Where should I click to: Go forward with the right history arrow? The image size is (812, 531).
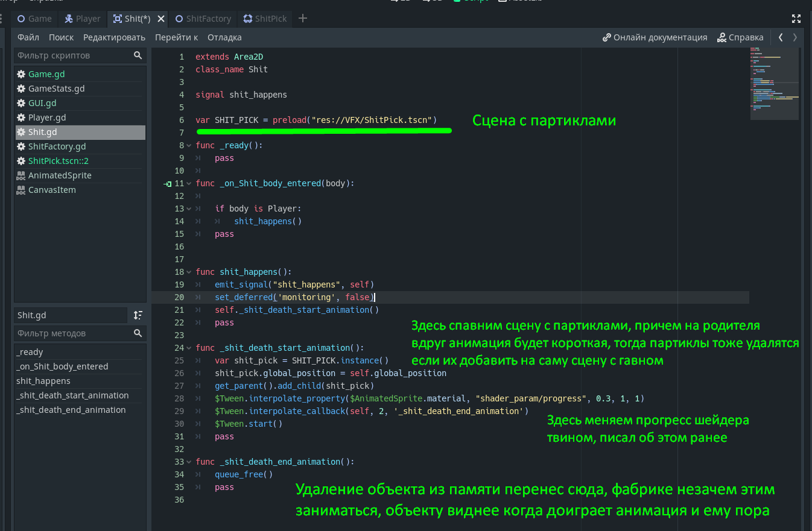(x=795, y=37)
